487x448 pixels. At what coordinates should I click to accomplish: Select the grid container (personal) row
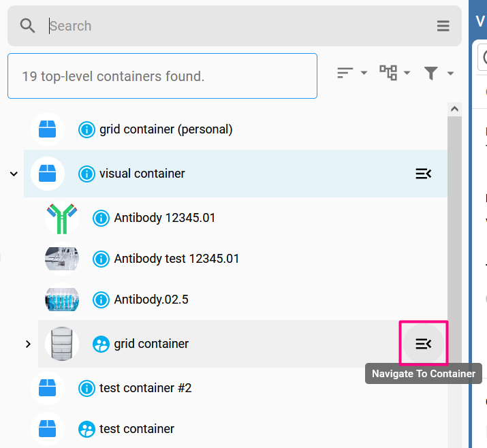(236, 129)
